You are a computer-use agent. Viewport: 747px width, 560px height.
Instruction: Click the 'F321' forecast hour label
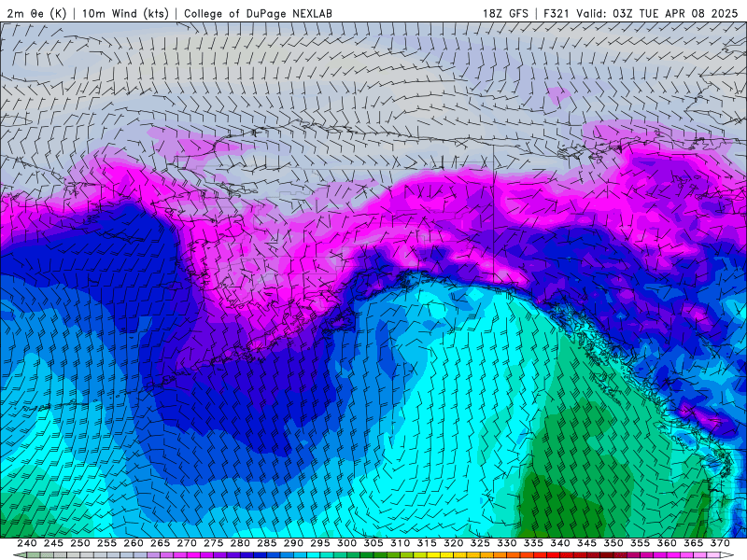(557, 13)
